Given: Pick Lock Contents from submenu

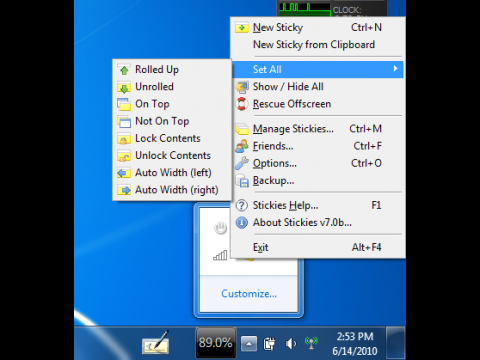Looking at the screenshot, I should pos(172,138).
